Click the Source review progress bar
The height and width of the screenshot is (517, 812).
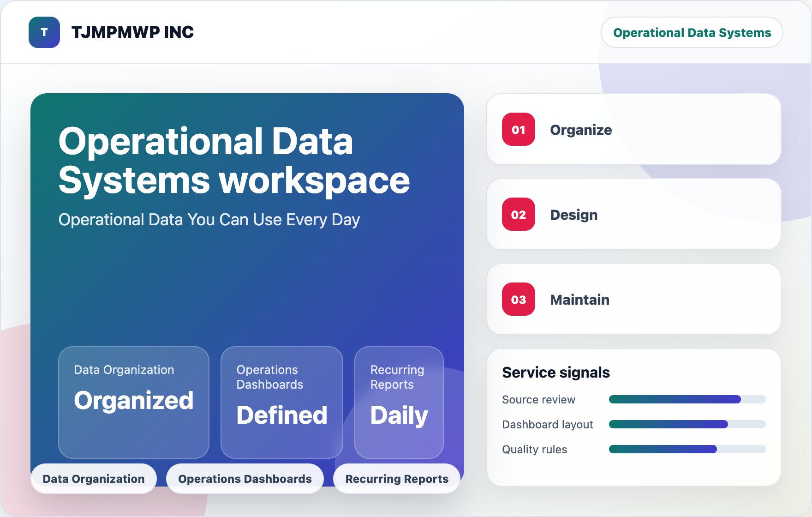[x=687, y=399]
